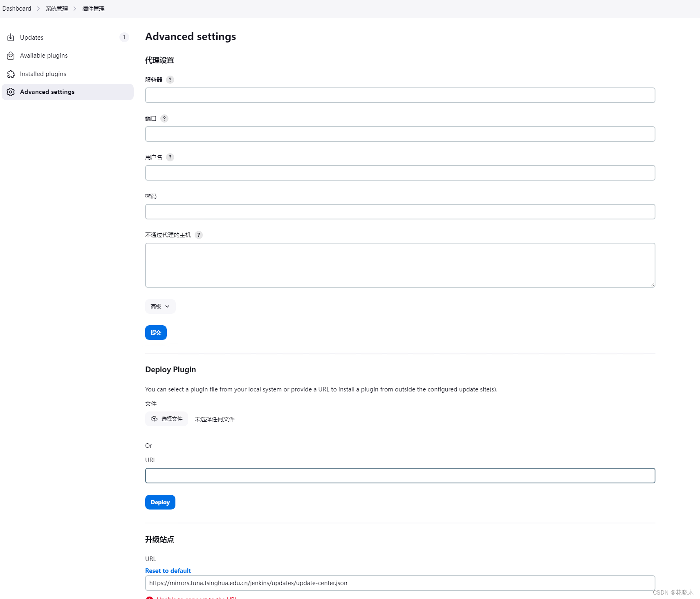Focus the 密码 input field
Screen dimensions: 700x599
tap(400, 212)
